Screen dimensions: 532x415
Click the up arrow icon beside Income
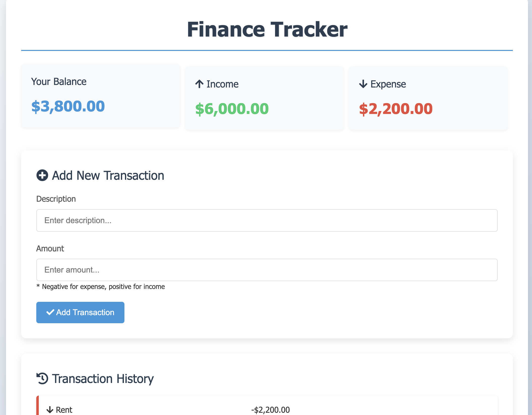[199, 84]
